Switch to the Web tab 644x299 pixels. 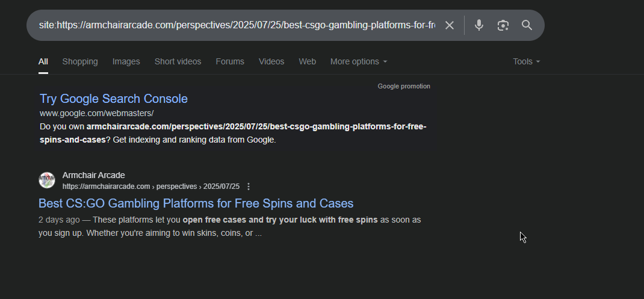[307, 61]
